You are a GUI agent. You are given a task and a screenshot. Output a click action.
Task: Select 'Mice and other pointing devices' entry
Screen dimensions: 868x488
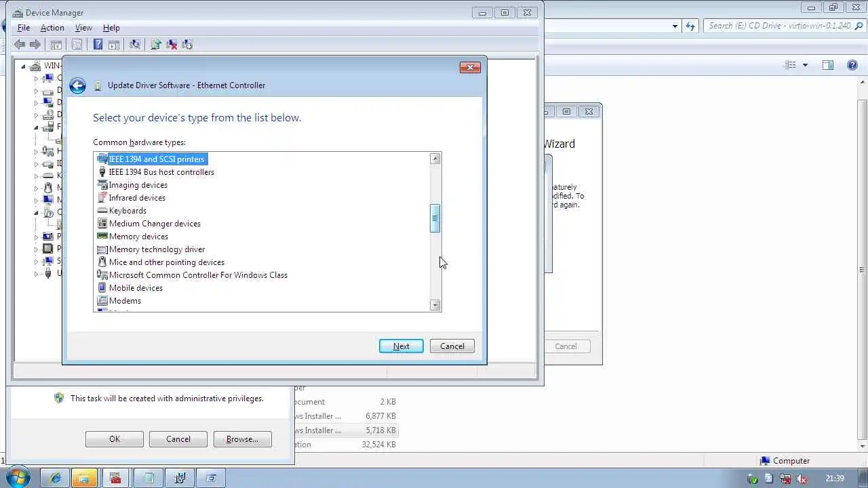click(167, 262)
